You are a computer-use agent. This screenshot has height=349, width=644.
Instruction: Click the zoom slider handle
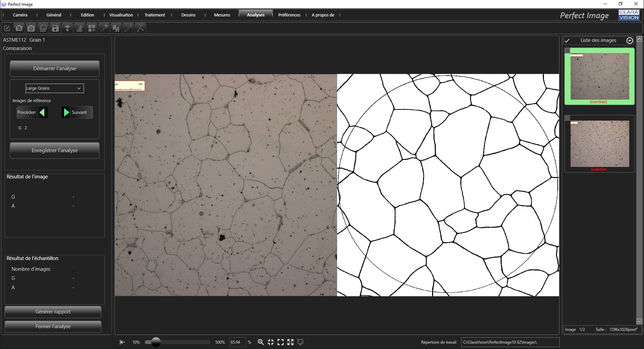[x=156, y=342]
